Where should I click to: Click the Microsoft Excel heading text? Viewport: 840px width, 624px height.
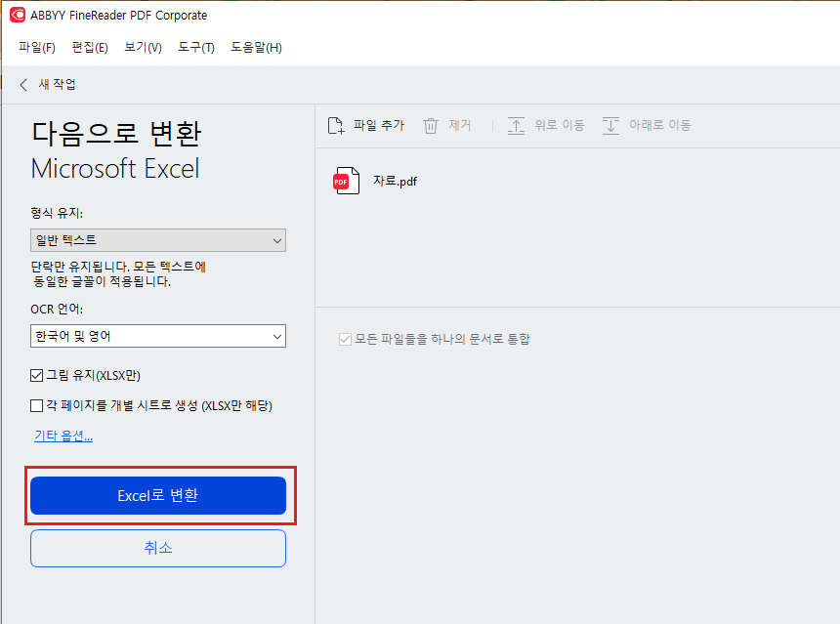pyautogui.click(x=115, y=169)
